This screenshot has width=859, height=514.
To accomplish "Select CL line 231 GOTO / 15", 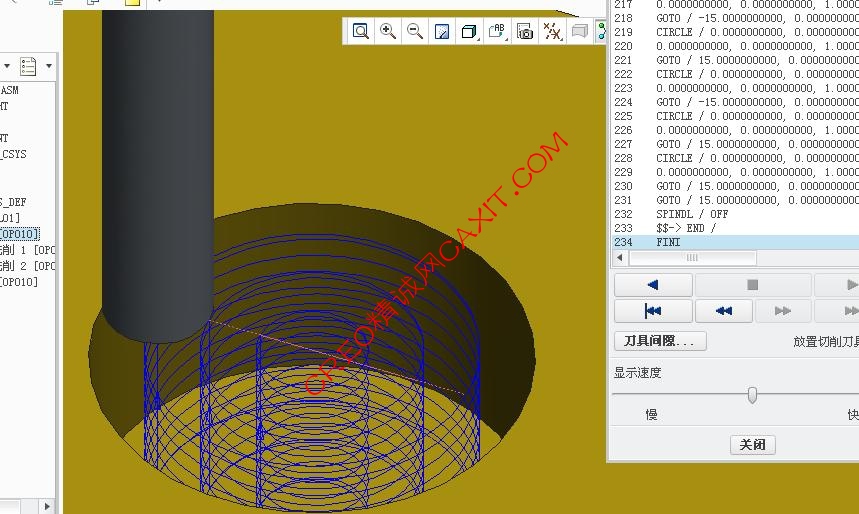I will 735,200.
